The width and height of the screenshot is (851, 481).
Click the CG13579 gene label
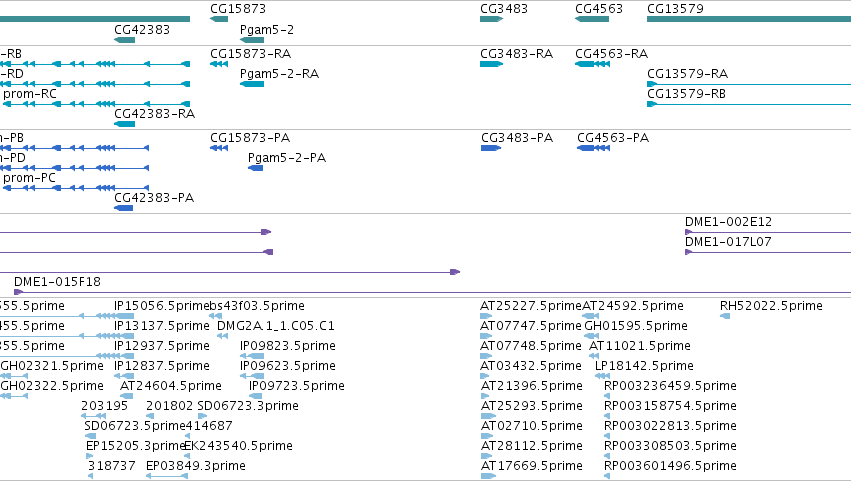[x=675, y=9]
